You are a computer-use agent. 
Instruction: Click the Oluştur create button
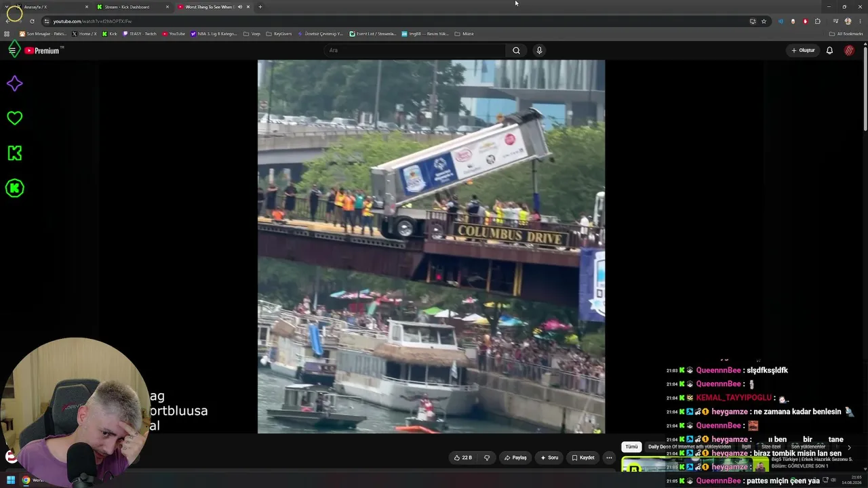[x=803, y=50]
